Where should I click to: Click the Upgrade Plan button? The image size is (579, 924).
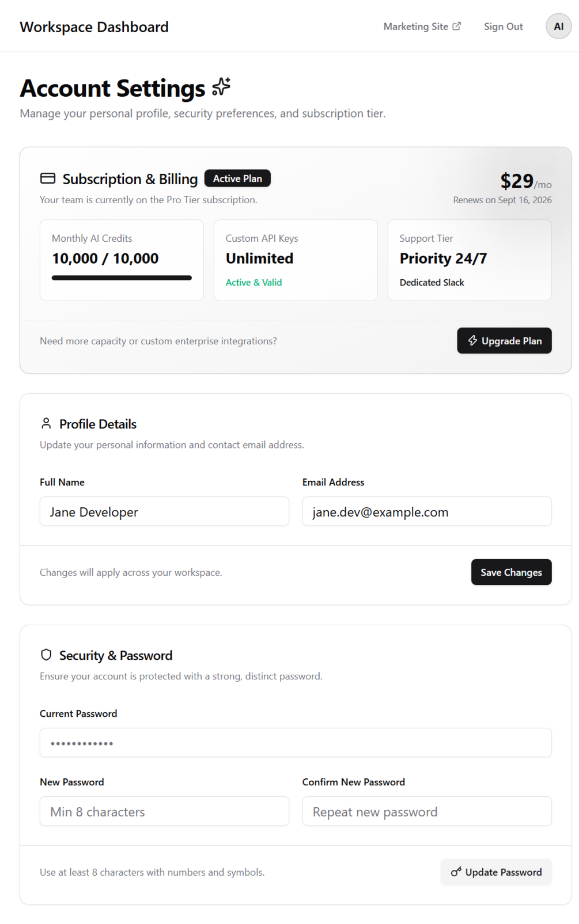coord(505,341)
